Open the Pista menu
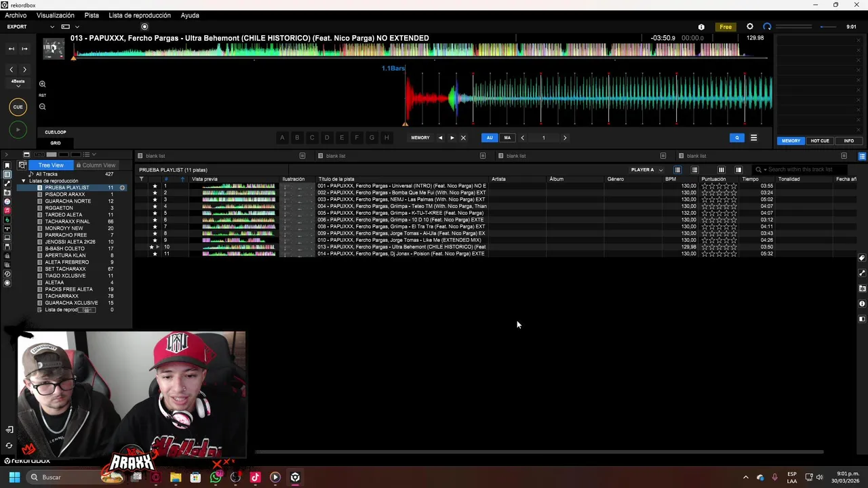Image resolution: width=868 pixels, height=488 pixels. click(92, 16)
